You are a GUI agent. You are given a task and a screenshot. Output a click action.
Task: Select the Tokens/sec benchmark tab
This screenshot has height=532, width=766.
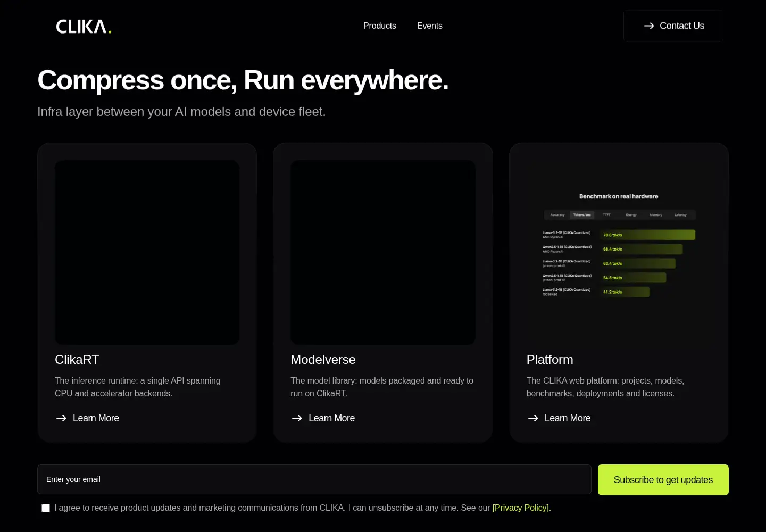582,215
